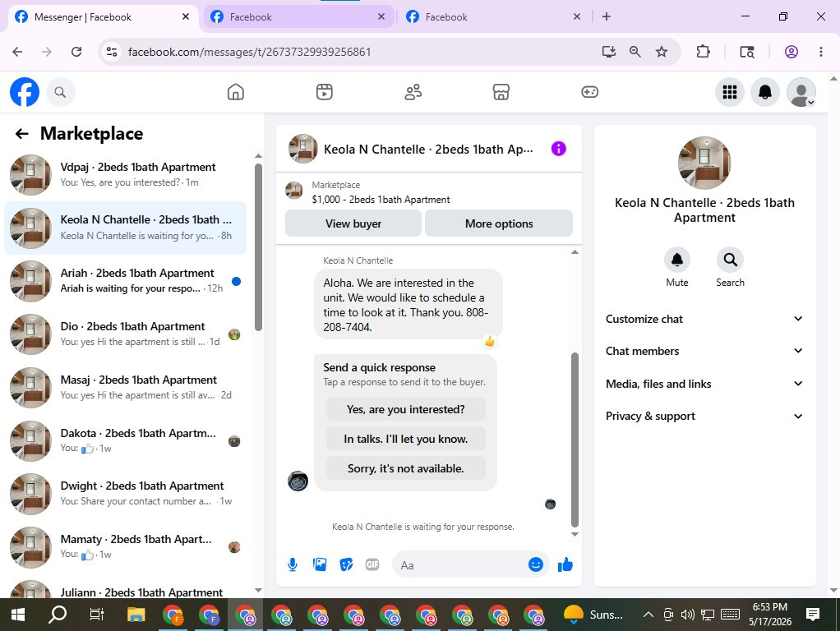The image size is (840, 631).
Task: Click the thumbs-up reaction on Keola's message
Action: tap(489, 341)
